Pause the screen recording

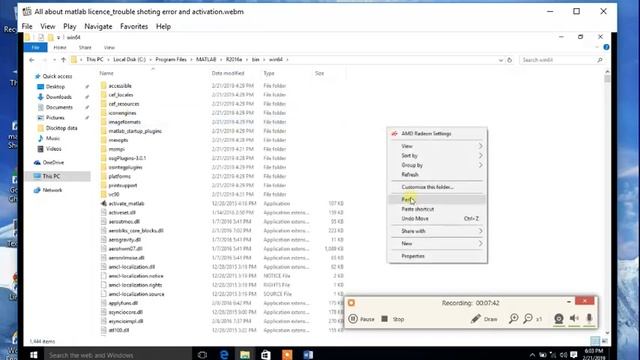[362, 319]
